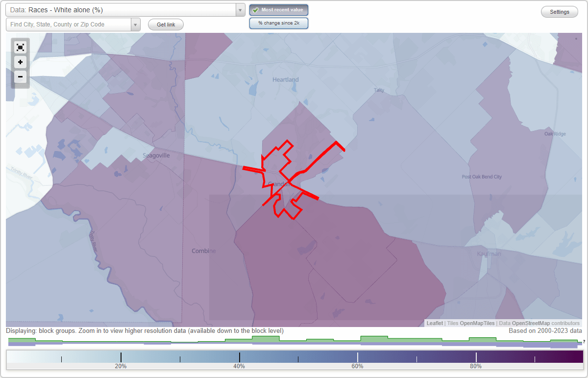The width and height of the screenshot is (588, 378).
Task: Open help via the question mark icon
Action: (585, 341)
